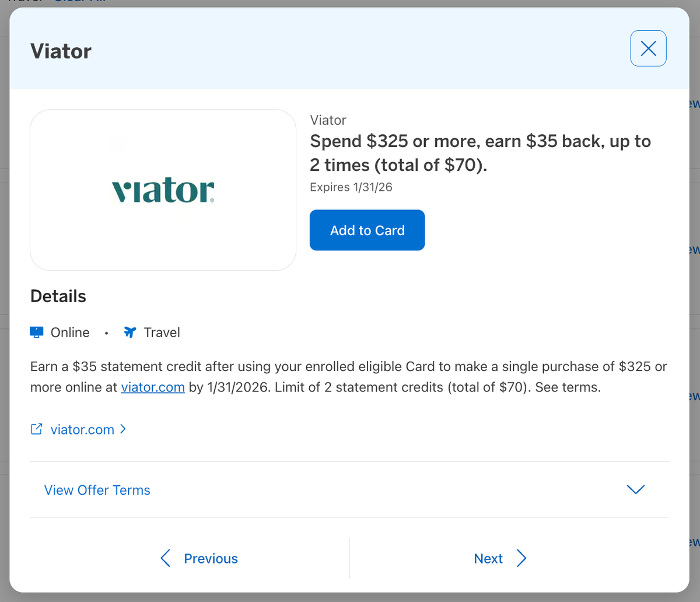Click the View Offer Terms label

pos(97,490)
